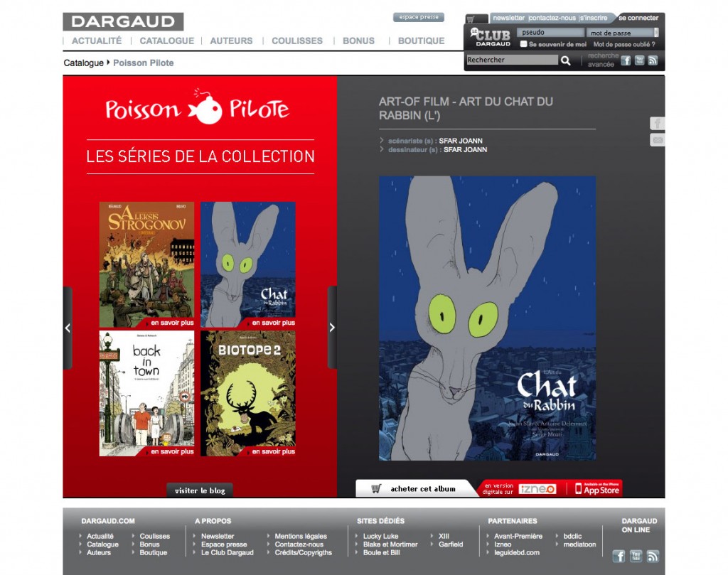Click 'Mot de passe oublié ?' link
The width and height of the screenshot is (728, 575).
click(624, 45)
